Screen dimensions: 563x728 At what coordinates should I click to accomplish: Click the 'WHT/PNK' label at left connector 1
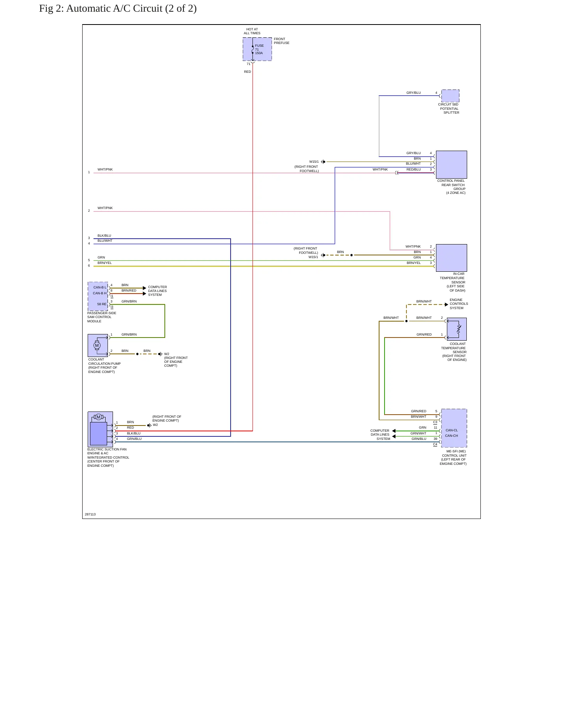[105, 169]
